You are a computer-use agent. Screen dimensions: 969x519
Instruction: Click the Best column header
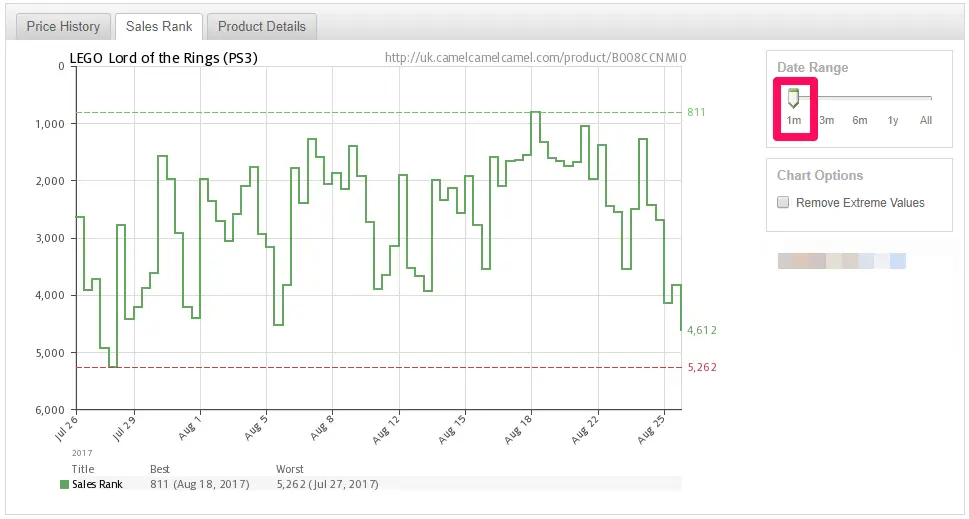coord(160,469)
